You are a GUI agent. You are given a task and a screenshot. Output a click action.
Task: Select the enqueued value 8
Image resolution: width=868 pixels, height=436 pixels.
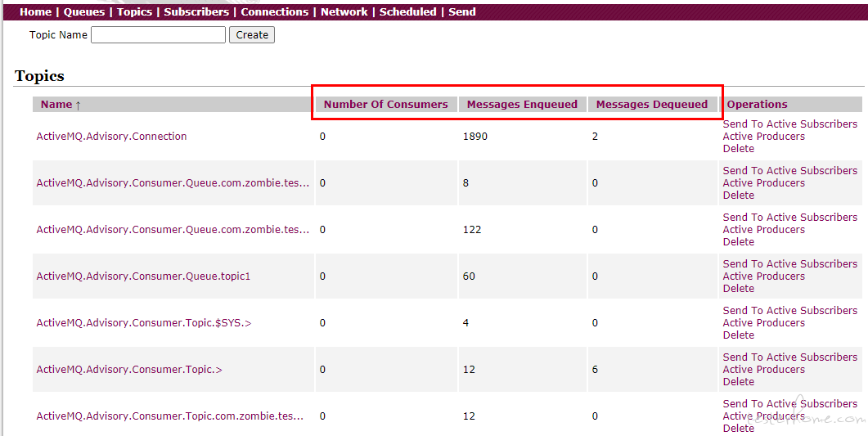coord(465,182)
